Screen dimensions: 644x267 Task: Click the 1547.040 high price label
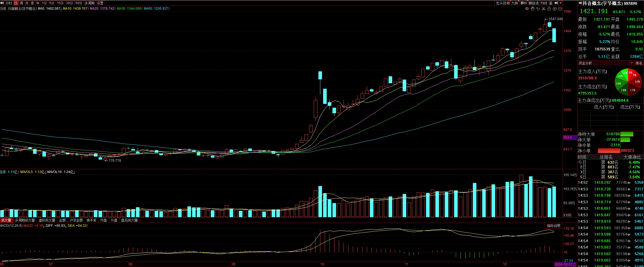tap(556, 19)
